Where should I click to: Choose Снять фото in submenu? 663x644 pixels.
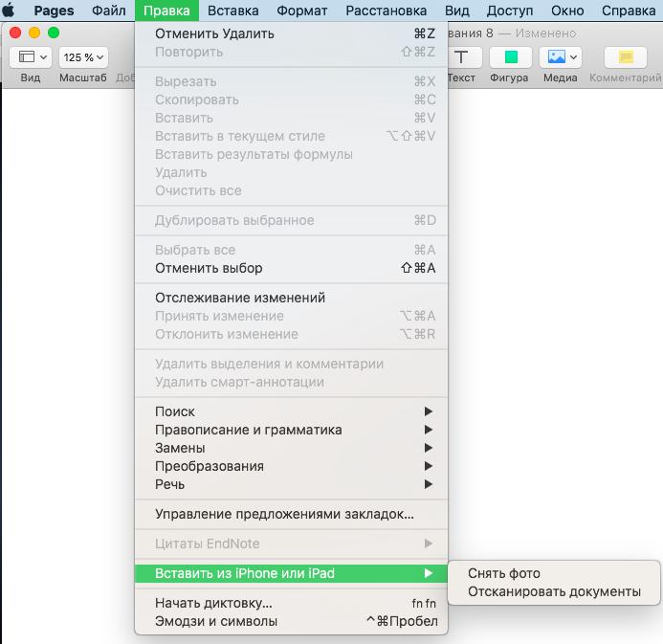pyautogui.click(x=554, y=573)
